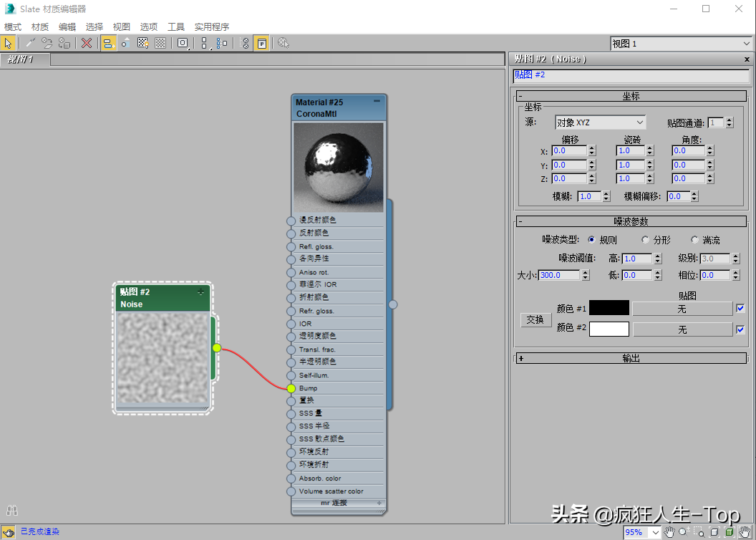The width and height of the screenshot is (756, 540).
Task: Click the 无 map button for 颜色 #1
Action: click(682, 309)
